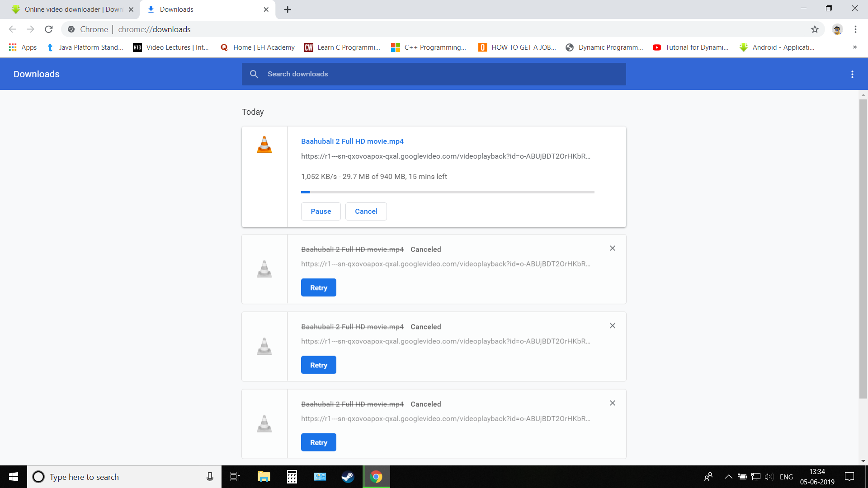Expand hidden bookmarks overflow chevron

[x=854, y=47]
